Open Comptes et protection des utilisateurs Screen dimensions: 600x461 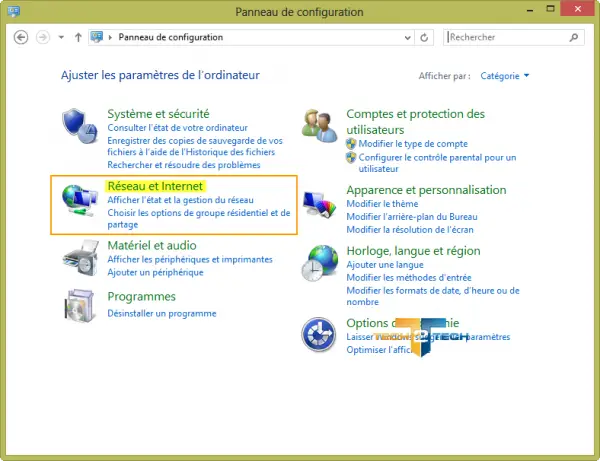(416, 122)
